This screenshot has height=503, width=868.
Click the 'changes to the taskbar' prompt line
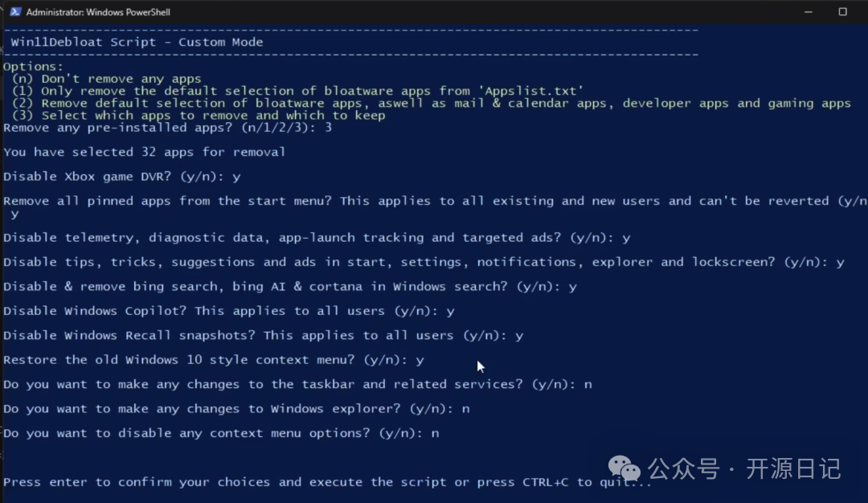click(x=297, y=384)
